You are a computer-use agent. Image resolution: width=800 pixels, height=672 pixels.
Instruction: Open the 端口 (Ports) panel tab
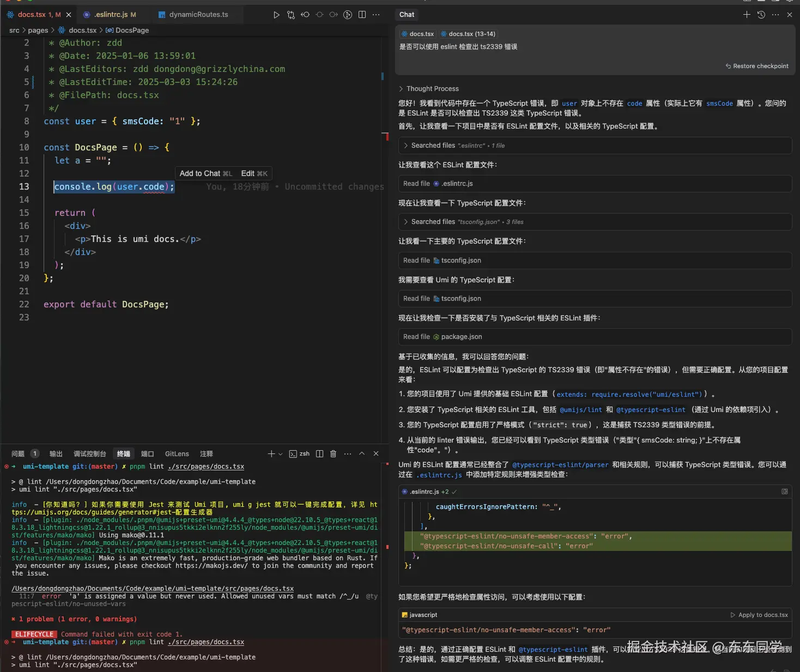tap(148, 453)
